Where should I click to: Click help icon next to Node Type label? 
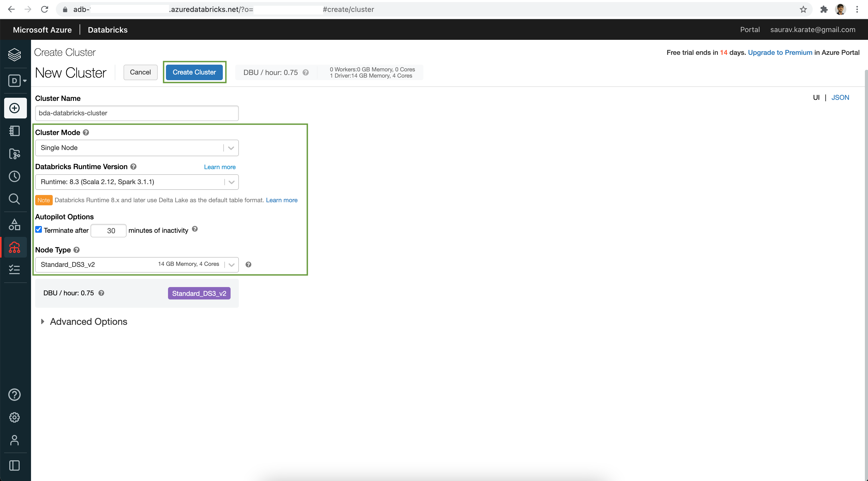pyautogui.click(x=77, y=250)
